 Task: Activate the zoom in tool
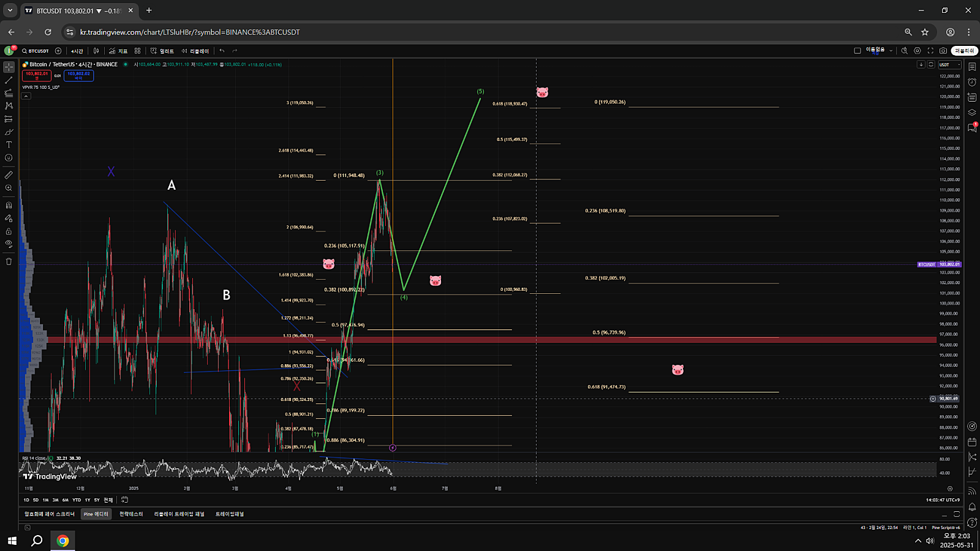click(x=9, y=188)
